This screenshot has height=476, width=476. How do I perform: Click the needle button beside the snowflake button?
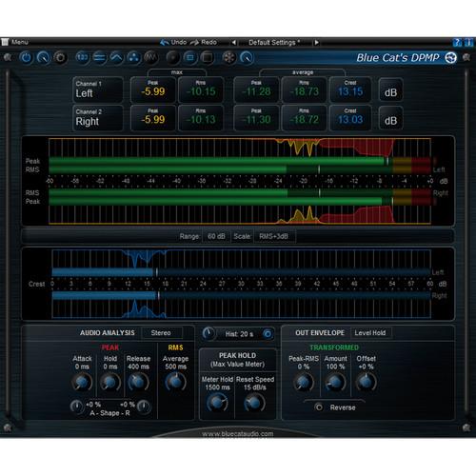247,58
